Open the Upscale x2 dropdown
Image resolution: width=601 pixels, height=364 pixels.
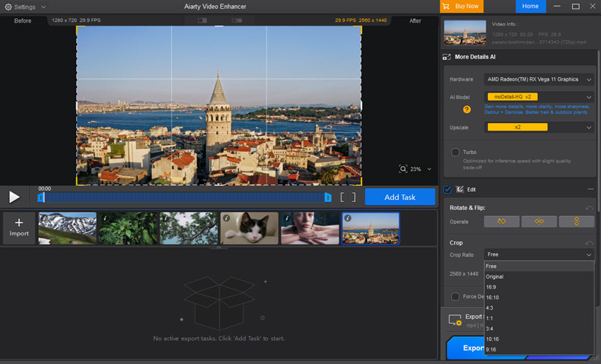click(x=539, y=127)
